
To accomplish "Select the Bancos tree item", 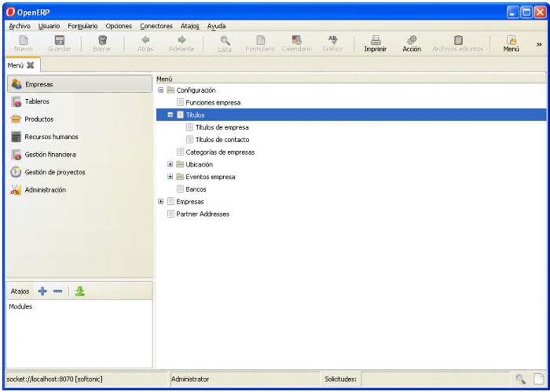I will [x=196, y=189].
